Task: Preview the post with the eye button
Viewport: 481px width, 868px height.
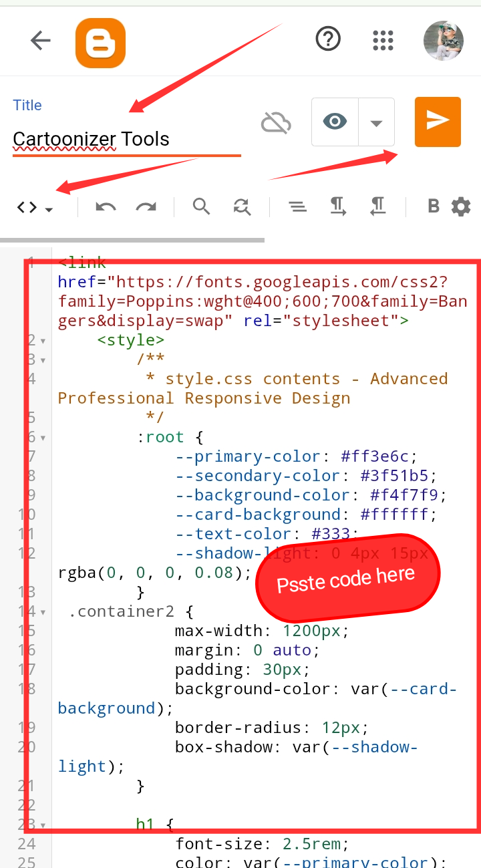Action: [x=335, y=122]
